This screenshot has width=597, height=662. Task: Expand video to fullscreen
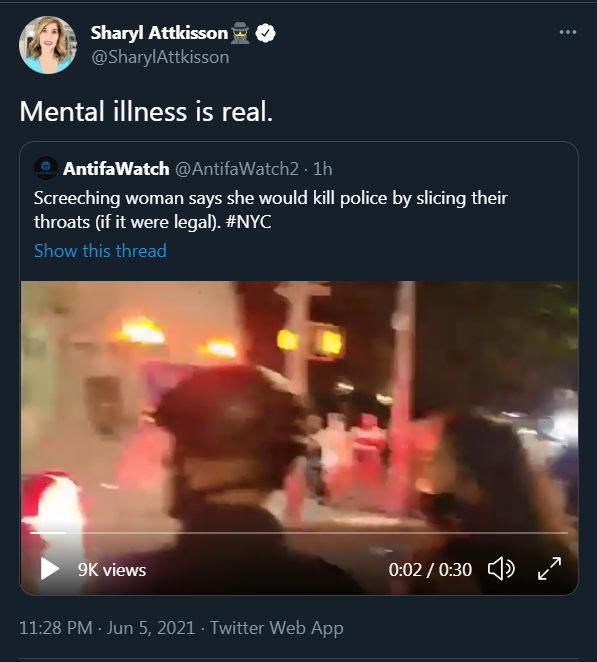(549, 569)
